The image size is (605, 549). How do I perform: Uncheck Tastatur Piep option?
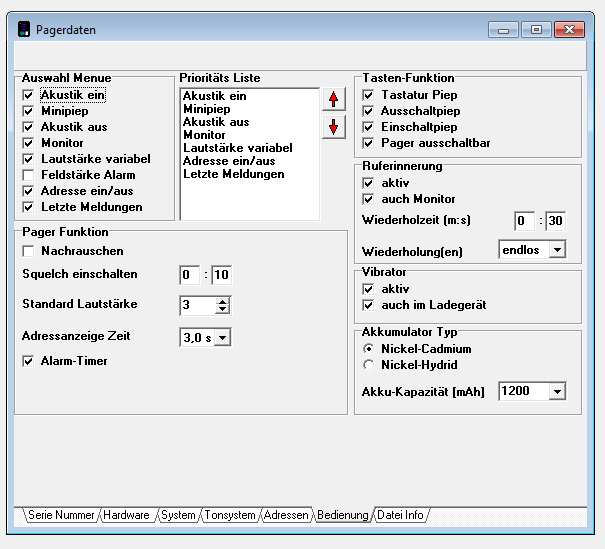tap(368, 95)
